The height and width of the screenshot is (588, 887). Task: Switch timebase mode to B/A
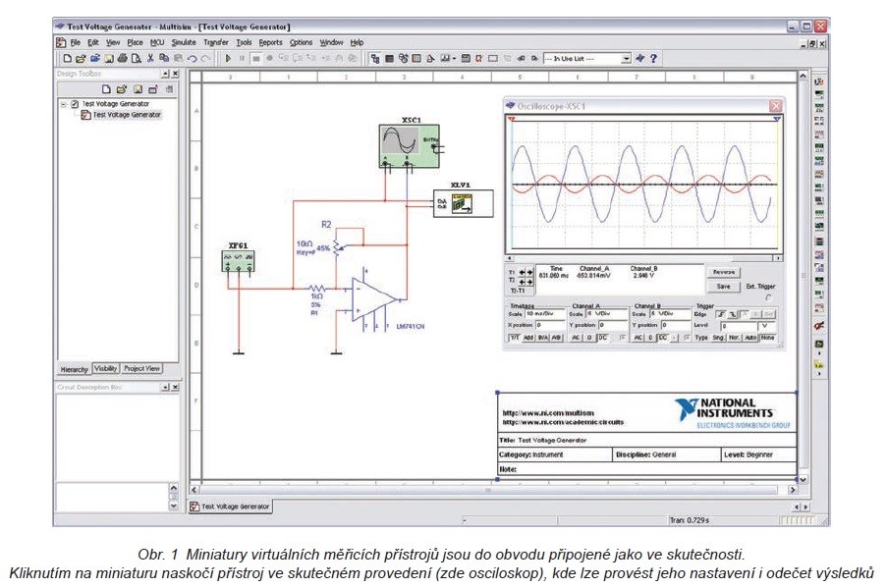coord(542,337)
